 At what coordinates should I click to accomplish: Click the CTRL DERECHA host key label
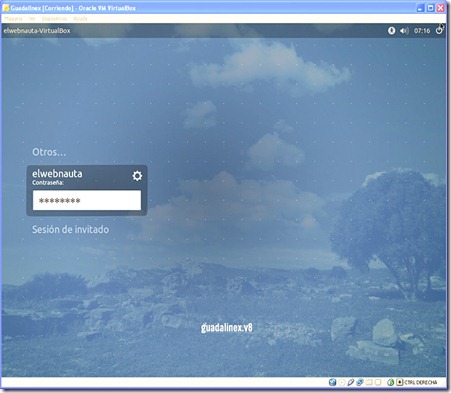pyautogui.click(x=420, y=382)
